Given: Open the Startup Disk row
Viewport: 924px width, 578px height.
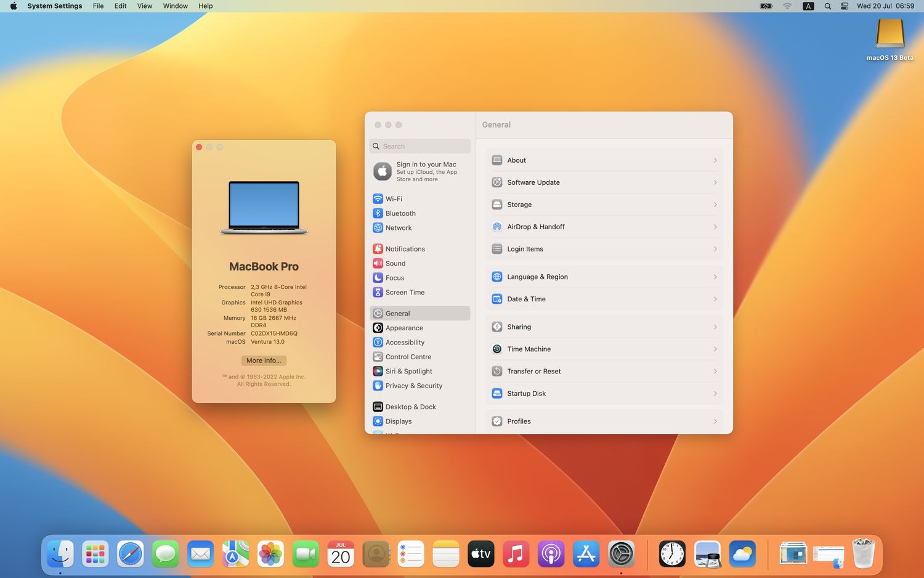Looking at the screenshot, I should point(604,393).
